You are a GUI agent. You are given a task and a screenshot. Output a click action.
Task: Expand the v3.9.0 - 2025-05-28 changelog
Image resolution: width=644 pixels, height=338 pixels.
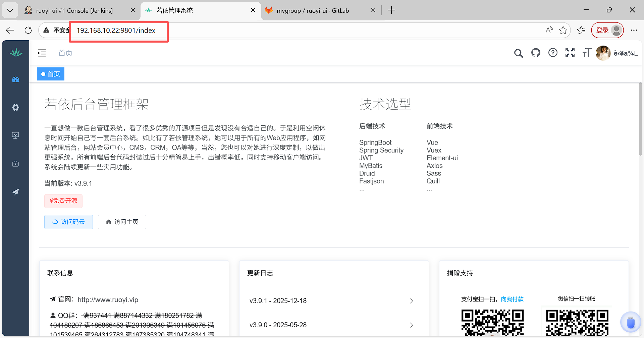pos(334,325)
